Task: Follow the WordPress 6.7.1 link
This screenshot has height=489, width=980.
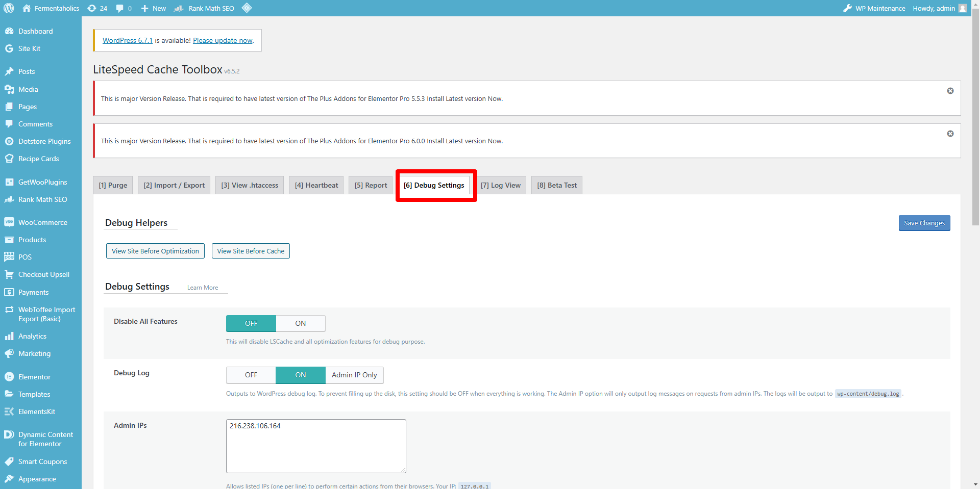Action: click(128, 40)
